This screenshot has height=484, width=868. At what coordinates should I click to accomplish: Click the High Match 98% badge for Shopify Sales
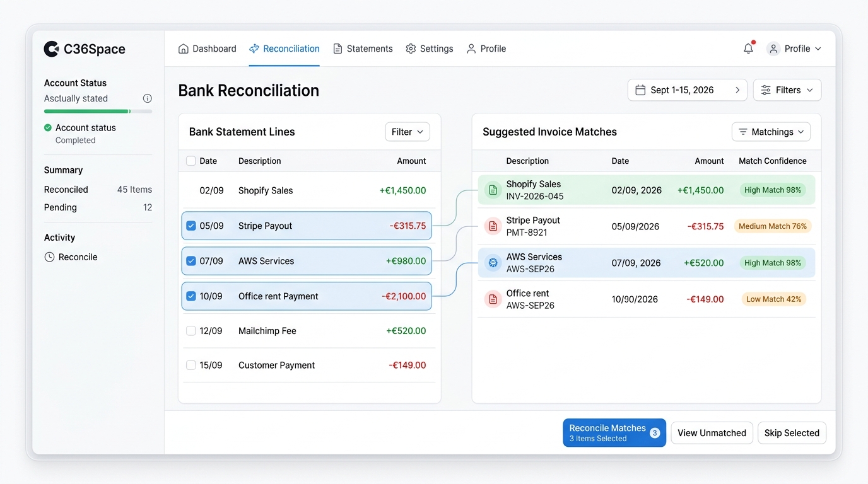(x=773, y=190)
